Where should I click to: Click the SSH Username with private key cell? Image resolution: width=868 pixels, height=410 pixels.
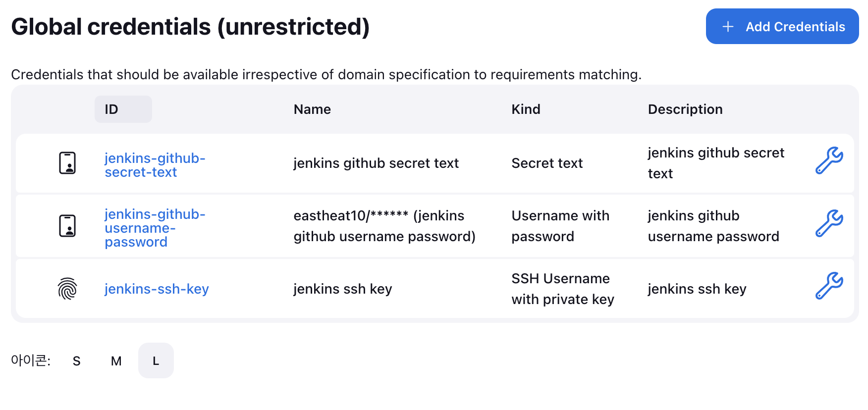(x=563, y=289)
